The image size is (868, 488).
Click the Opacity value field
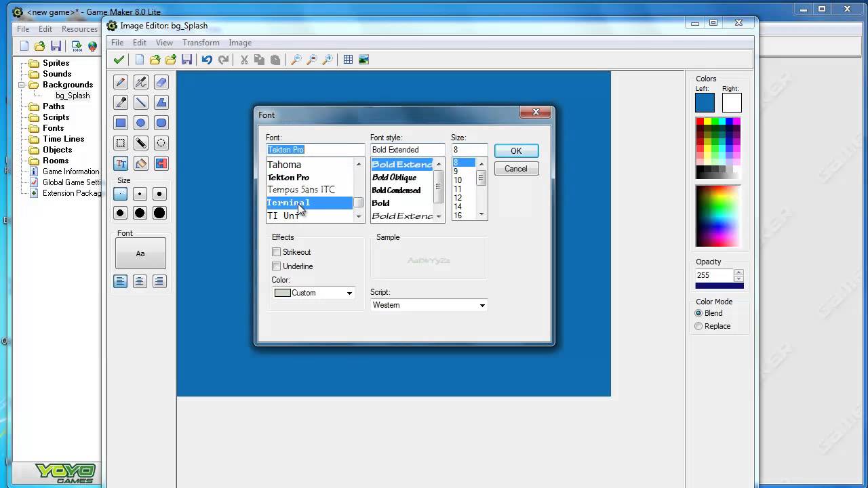coord(714,275)
